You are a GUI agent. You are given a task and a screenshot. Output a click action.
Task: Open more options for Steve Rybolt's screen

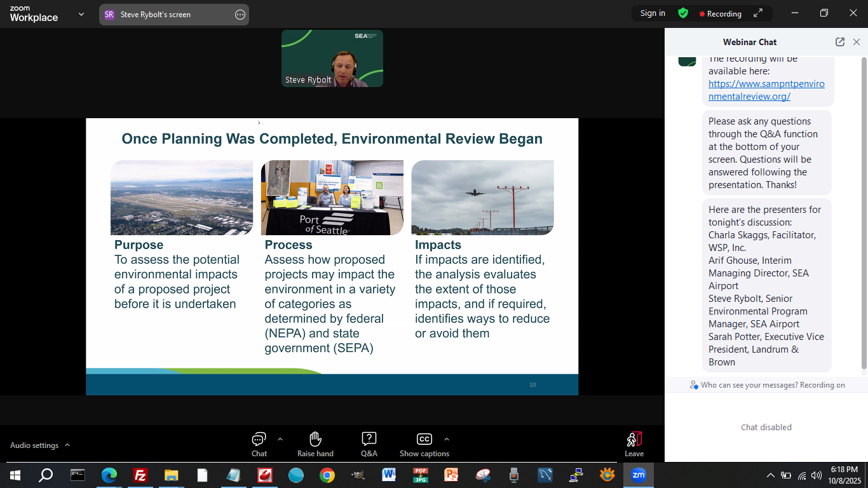240,15
